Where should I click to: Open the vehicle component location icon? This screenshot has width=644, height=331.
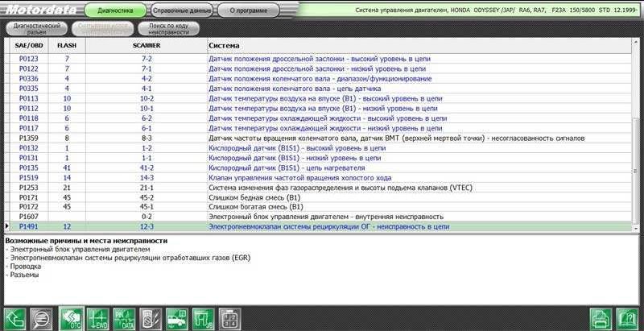176,319
